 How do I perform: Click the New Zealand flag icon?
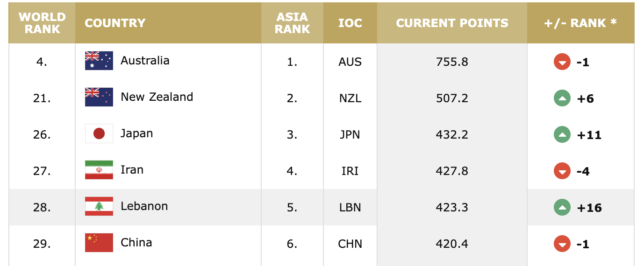[99, 97]
